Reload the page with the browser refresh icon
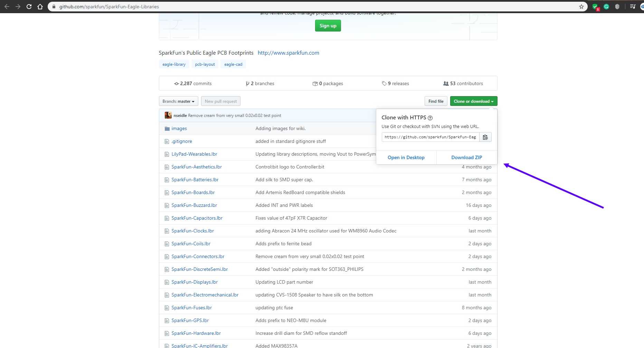Viewport: 644px width, 348px height. 29,7
